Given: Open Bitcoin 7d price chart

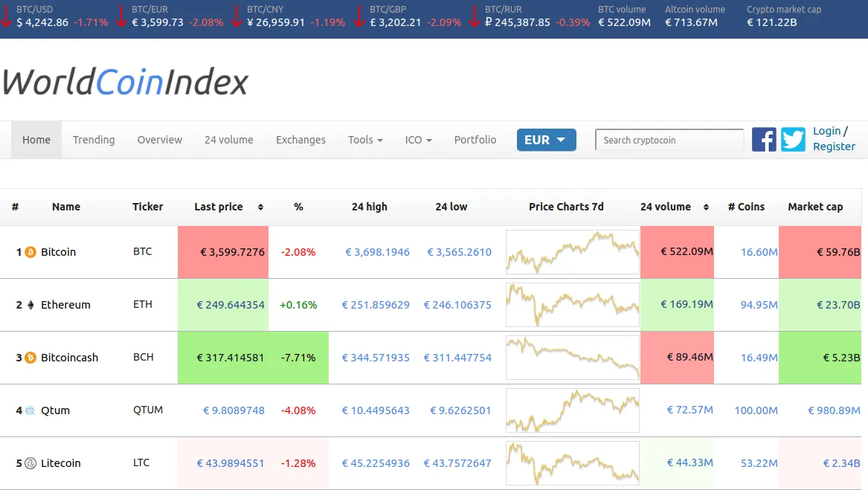Looking at the screenshot, I should (573, 253).
